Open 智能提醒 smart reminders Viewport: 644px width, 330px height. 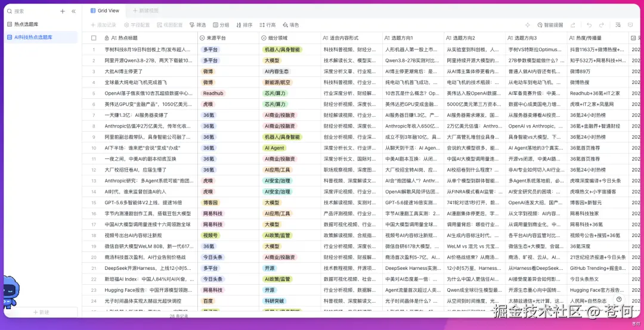[550, 25]
